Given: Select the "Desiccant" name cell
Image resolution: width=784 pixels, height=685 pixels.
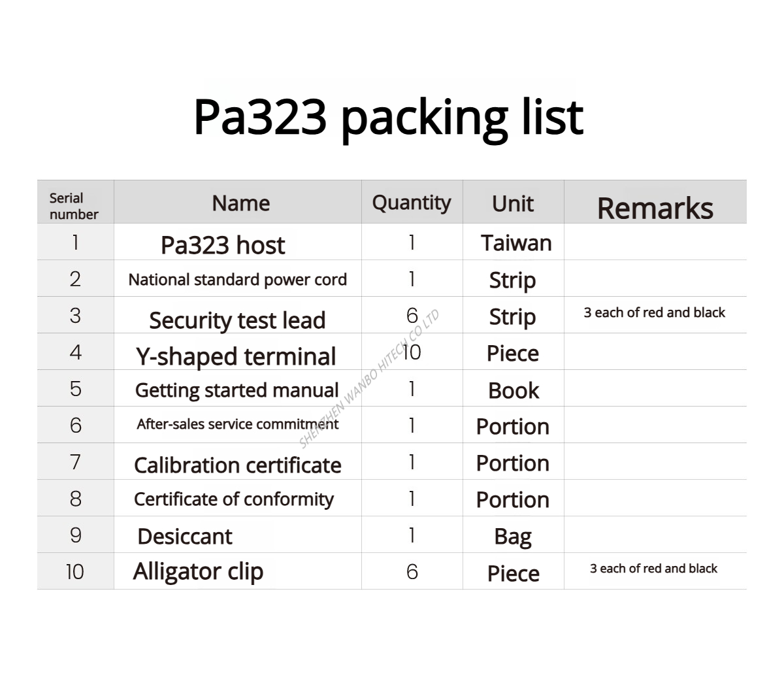Looking at the screenshot, I should [185, 537].
